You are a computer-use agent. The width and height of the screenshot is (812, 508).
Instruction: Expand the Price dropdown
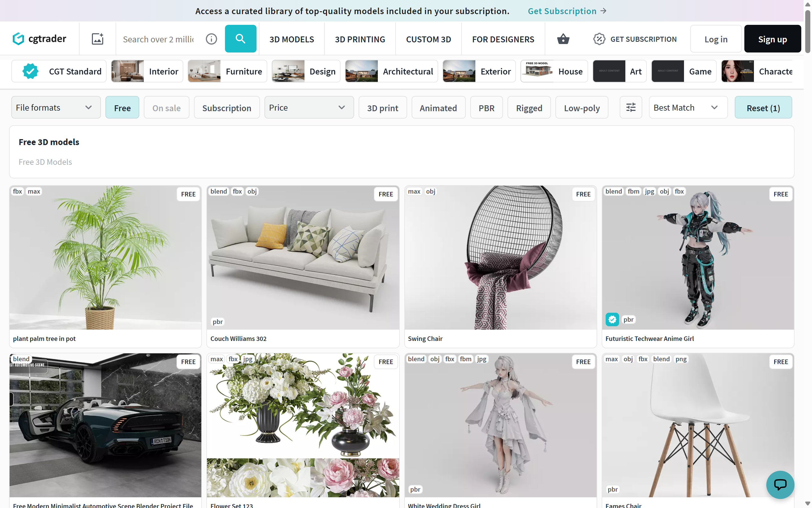309,108
